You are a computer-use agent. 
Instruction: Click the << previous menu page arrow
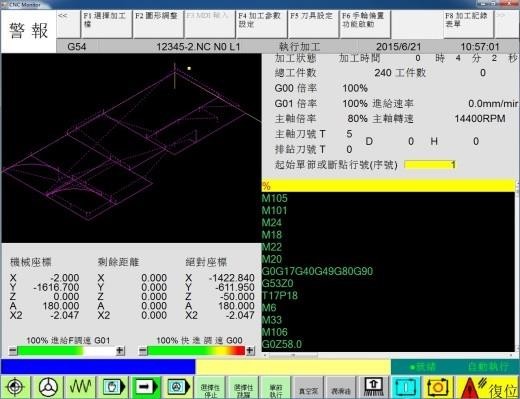[x=68, y=24]
